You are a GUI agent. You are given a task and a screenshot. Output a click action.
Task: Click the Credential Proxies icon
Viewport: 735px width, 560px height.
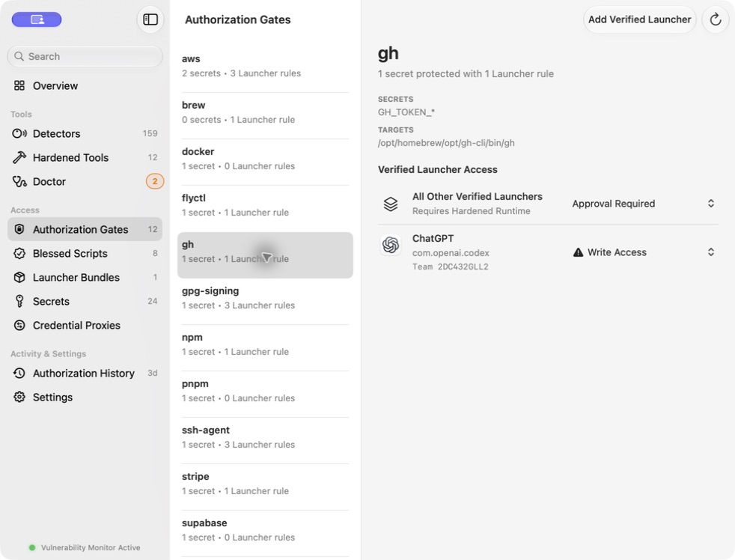coord(19,325)
